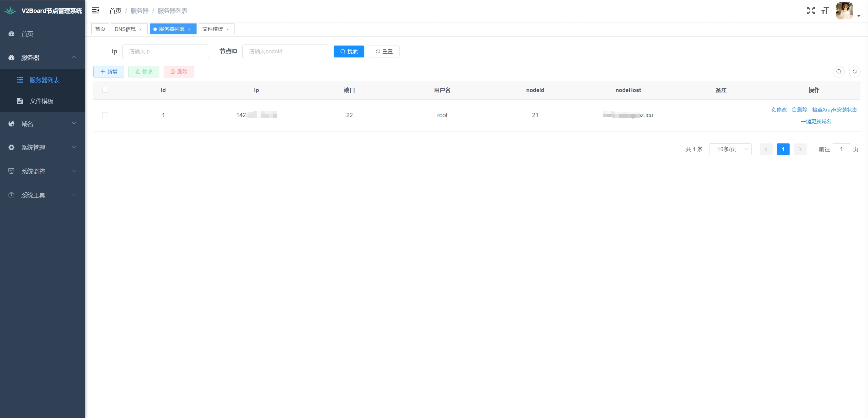Click 检查XrayR安装状态 link in the row
Viewport: 868px width, 418px height.
[x=834, y=109]
